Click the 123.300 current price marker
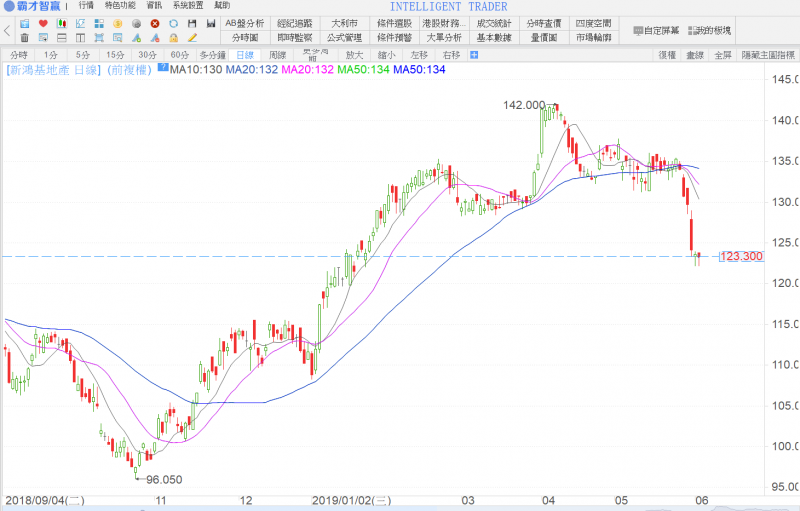 tap(741, 257)
